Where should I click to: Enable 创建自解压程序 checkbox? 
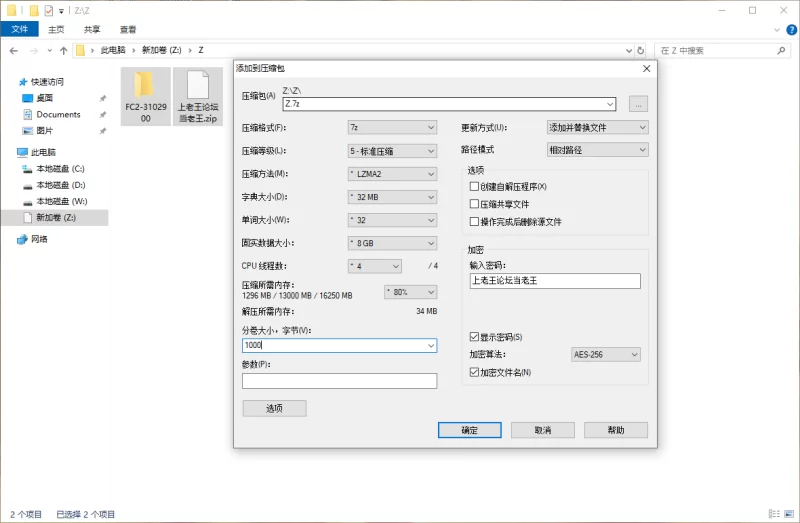[x=474, y=187]
